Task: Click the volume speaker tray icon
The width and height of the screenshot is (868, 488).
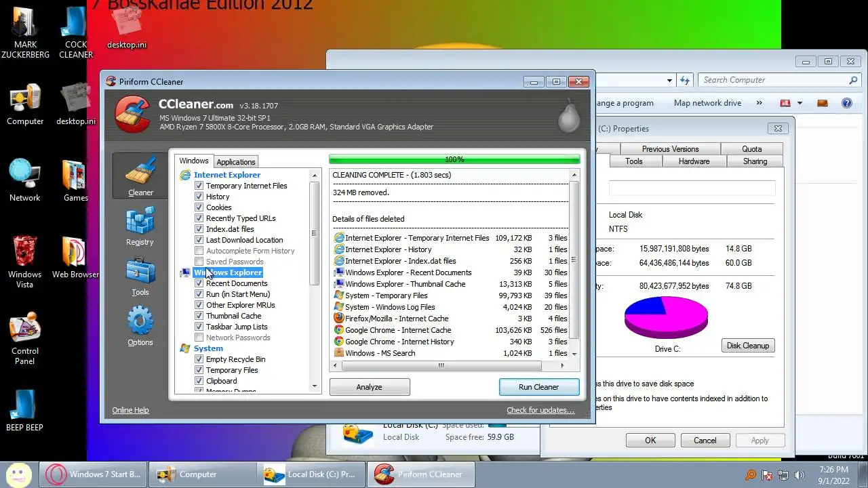Action: (x=799, y=475)
